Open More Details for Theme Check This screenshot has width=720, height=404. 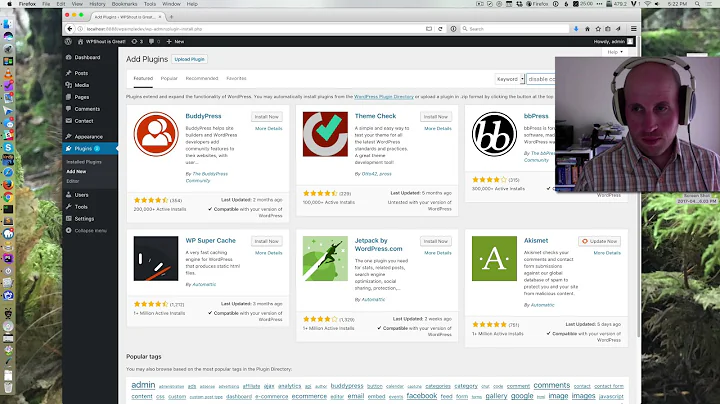coord(438,129)
